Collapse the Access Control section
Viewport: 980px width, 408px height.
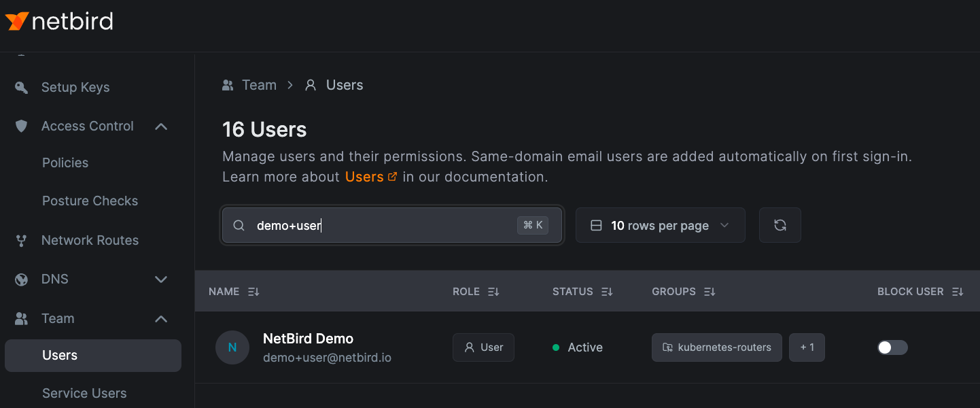coord(161,126)
